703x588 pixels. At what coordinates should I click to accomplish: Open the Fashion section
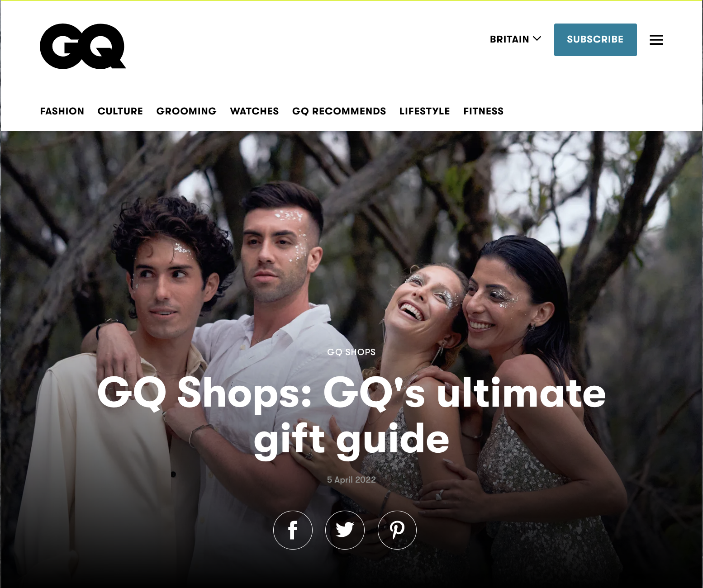tap(62, 111)
